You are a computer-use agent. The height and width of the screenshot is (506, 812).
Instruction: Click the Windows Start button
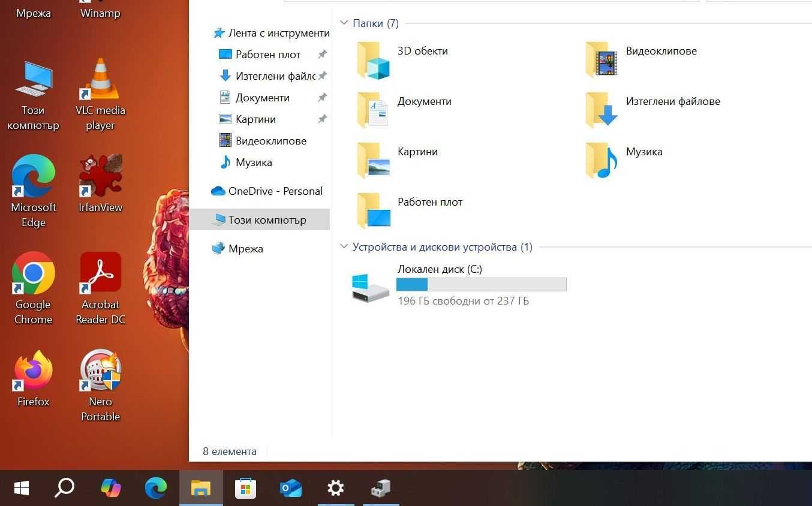click(x=22, y=489)
